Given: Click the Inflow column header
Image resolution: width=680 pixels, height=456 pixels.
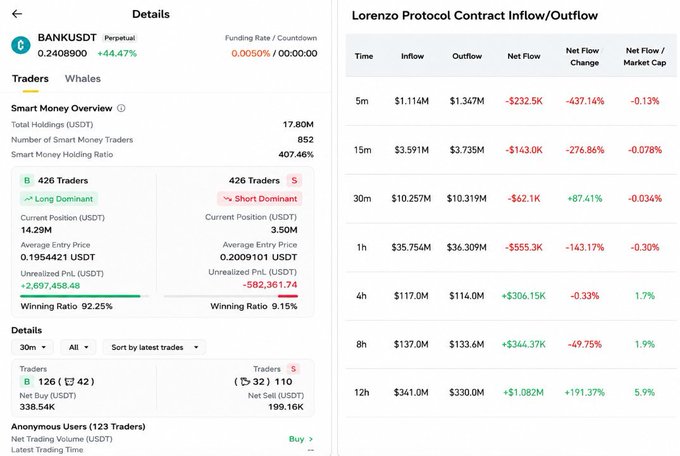Looking at the screenshot, I should click(412, 56).
